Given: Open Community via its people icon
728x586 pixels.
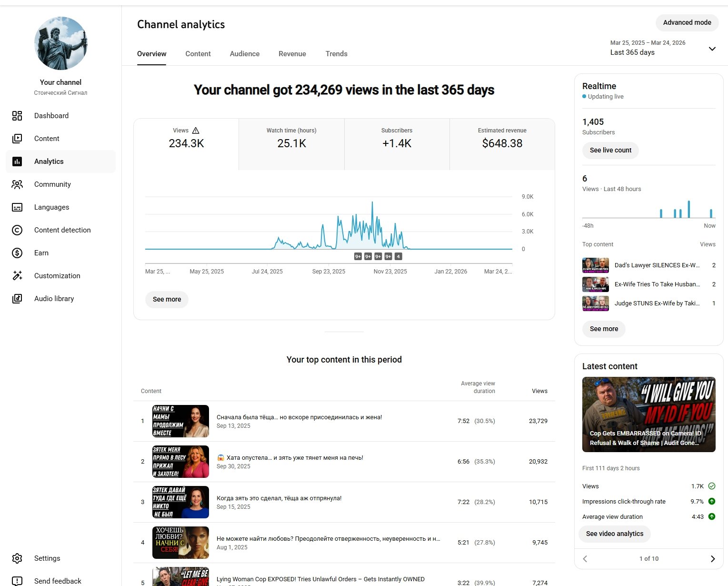Looking at the screenshot, I should point(17,184).
